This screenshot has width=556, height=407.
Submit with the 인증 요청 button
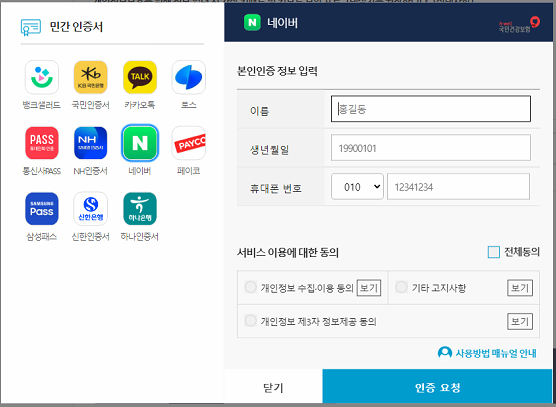click(438, 387)
